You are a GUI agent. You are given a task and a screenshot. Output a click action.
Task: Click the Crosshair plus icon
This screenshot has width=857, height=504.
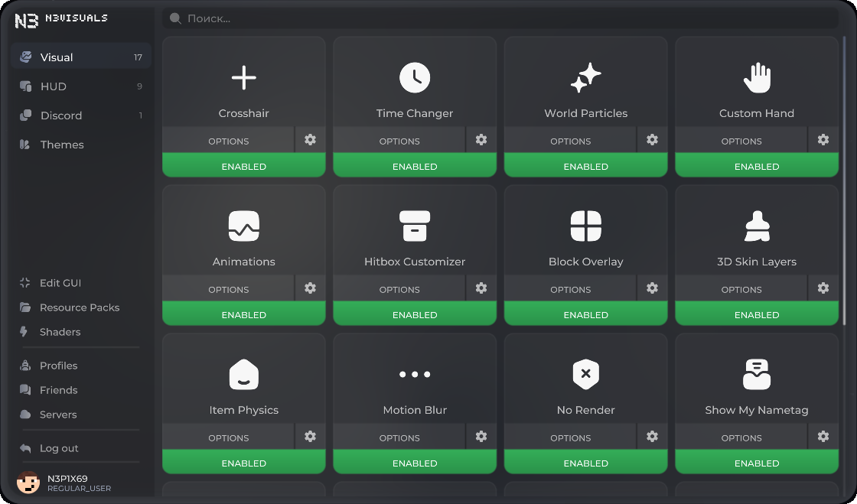click(x=244, y=77)
